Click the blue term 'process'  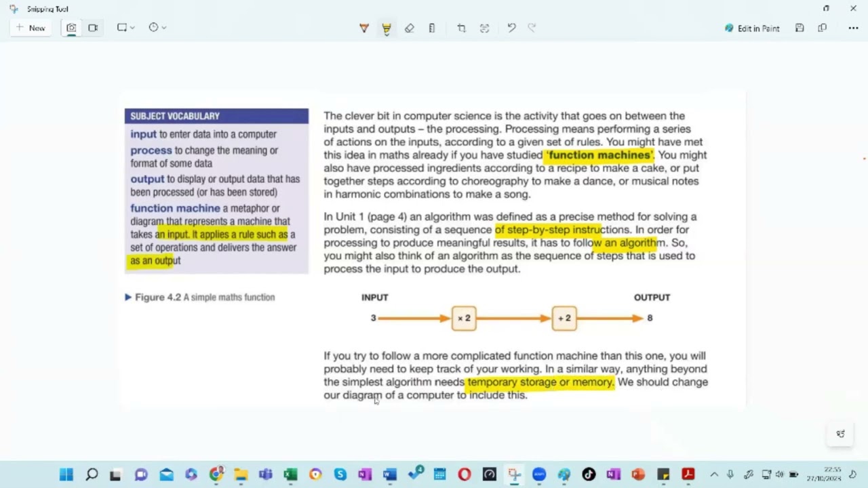pyautogui.click(x=151, y=150)
